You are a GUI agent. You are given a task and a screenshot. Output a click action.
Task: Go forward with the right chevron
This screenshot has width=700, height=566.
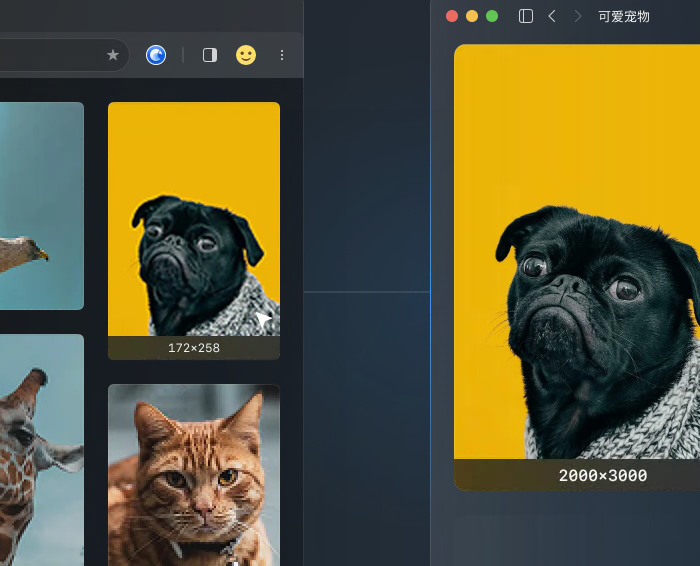coord(578,16)
